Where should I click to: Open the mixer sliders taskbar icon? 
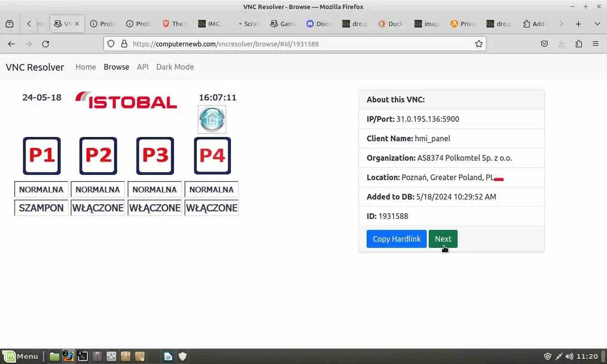(x=111, y=356)
